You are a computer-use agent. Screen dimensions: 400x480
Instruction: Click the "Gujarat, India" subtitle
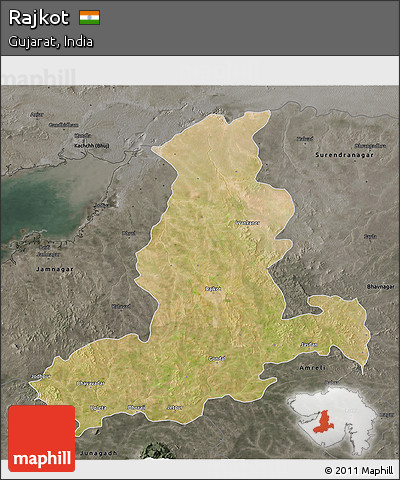pos(51,42)
